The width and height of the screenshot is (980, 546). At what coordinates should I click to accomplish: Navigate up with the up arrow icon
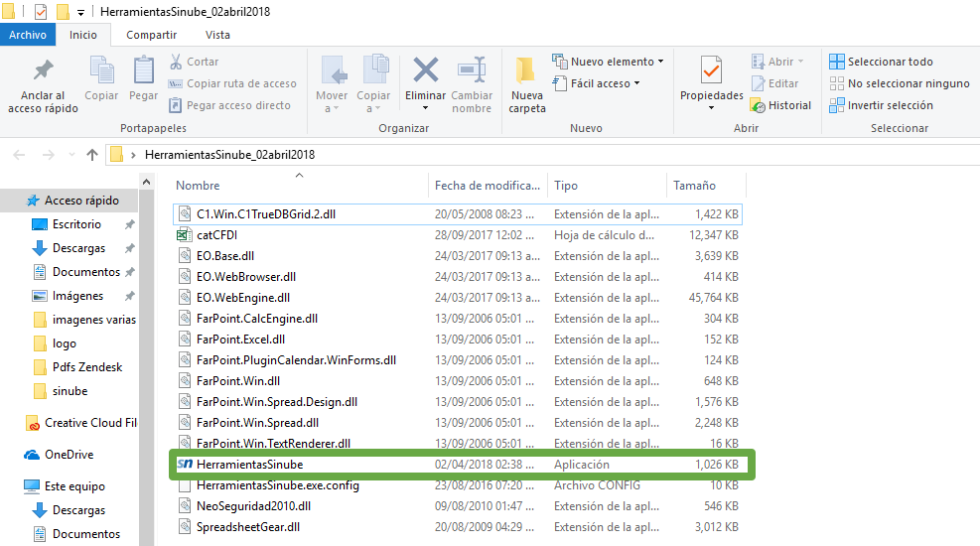point(92,155)
